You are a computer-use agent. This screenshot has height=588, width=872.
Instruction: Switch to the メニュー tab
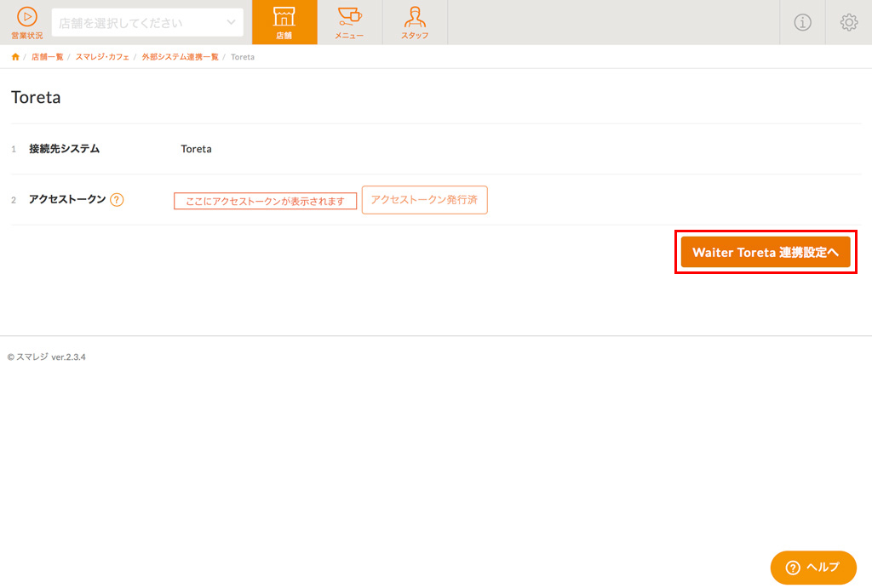point(349,22)
